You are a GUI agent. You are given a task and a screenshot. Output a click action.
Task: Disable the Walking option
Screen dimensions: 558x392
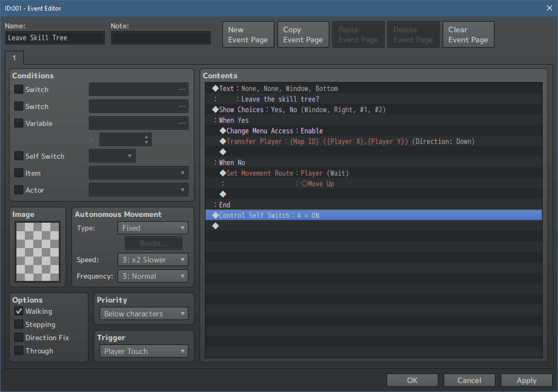pyautogui.click(x=20, y=311)
